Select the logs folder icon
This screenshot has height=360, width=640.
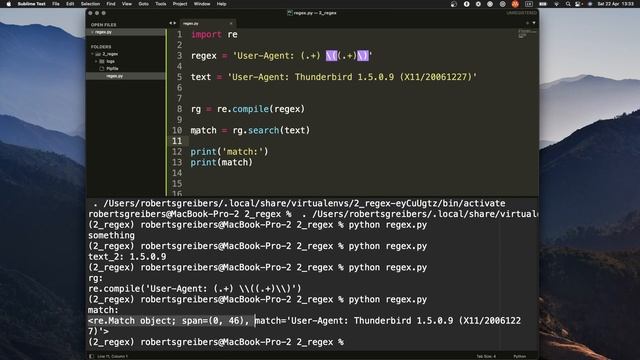click(x=102, y=61)
